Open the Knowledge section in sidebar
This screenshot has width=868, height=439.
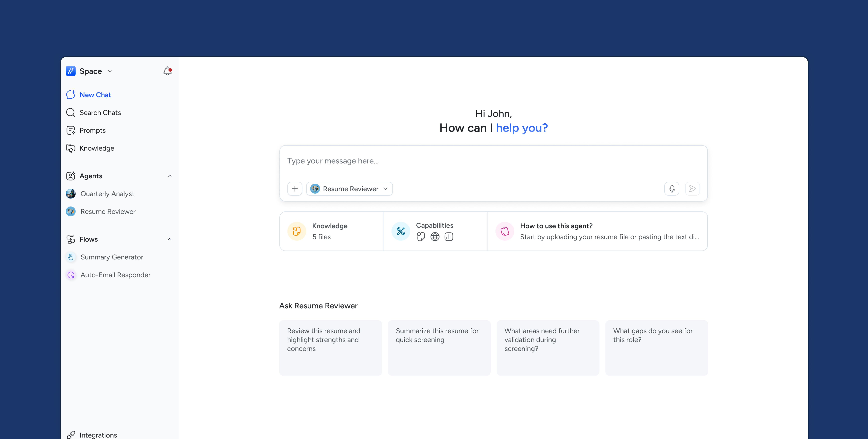click(x=97, y=148)
